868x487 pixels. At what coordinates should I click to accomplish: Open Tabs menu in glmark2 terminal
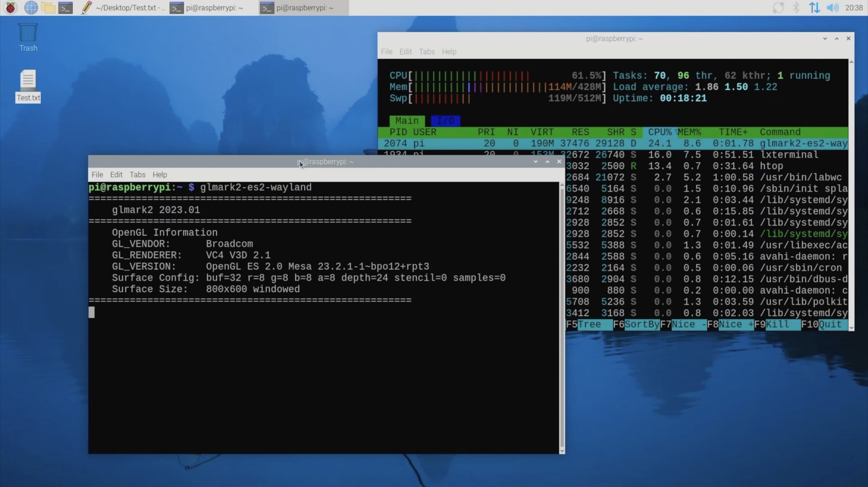pyautogui.click(x=137, y=175)
